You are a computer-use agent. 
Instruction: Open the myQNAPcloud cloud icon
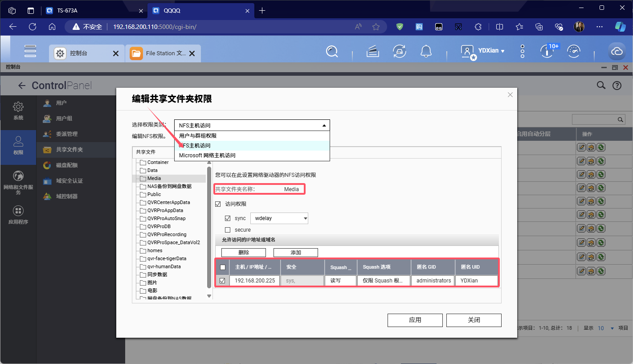pyautogui.click(x=617, y=52)
